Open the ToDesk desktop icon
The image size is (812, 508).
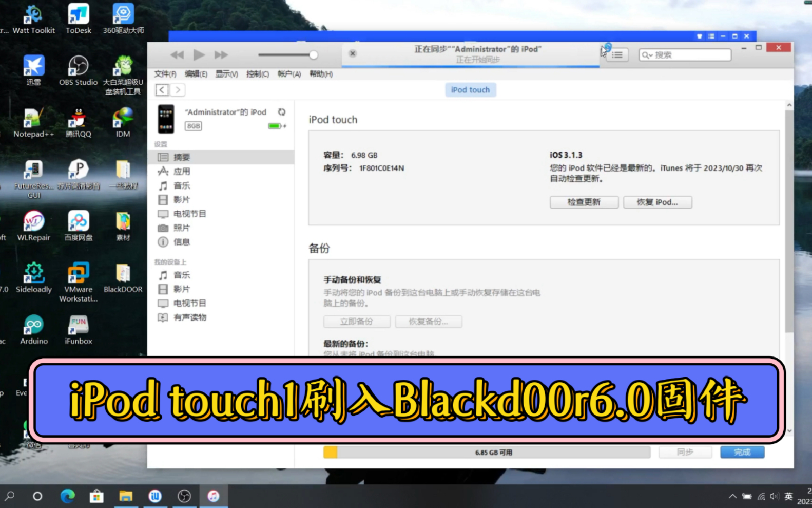79,19
